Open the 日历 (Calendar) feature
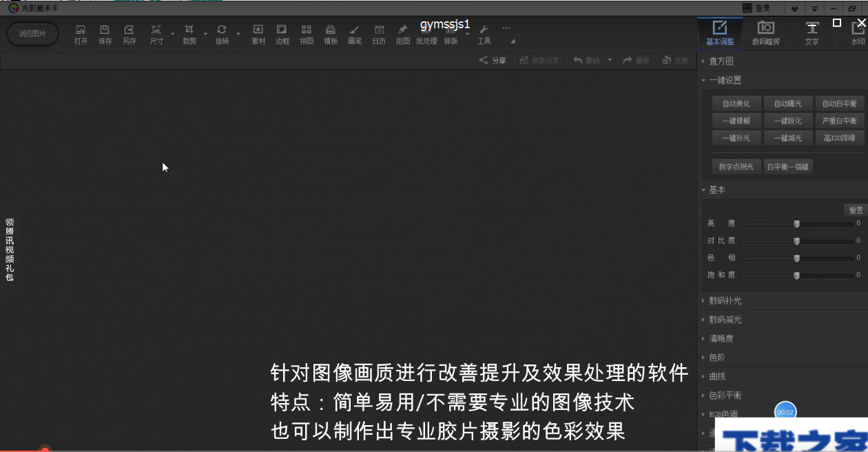Screen dimensions: 868x452 click(x=379, y=31)
